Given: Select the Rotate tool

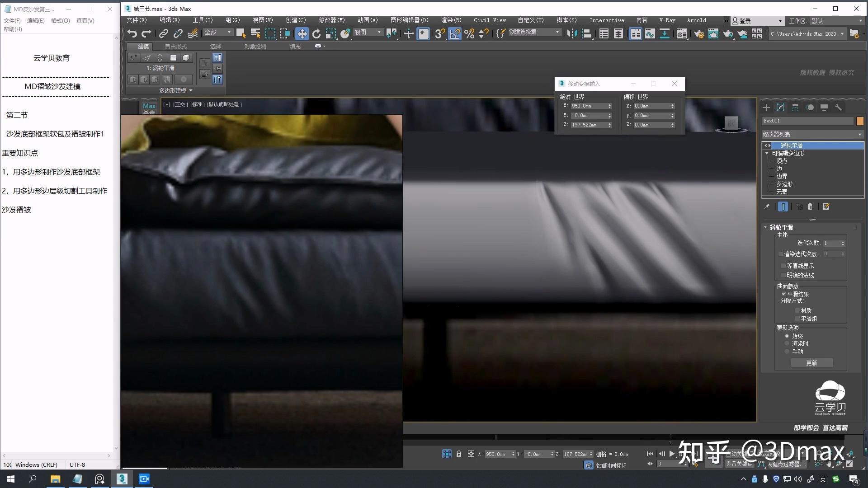Looking at the screenshot, I should coord(316,33).
